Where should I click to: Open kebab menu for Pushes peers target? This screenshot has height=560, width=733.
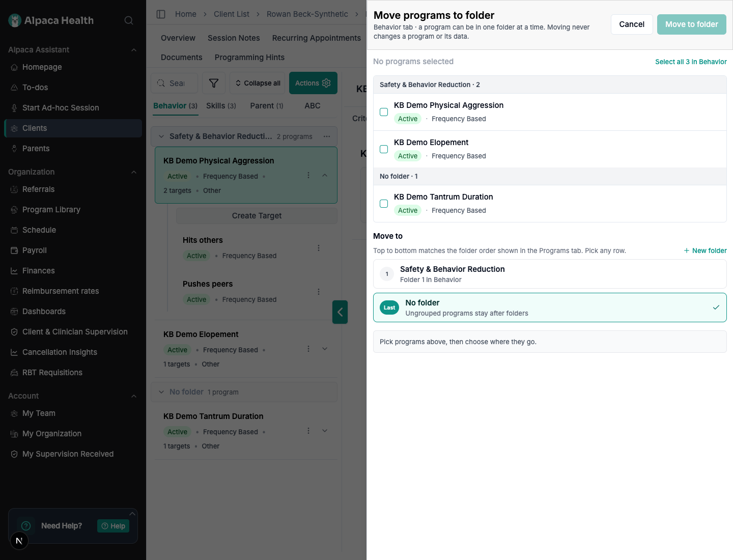[319, 292]
